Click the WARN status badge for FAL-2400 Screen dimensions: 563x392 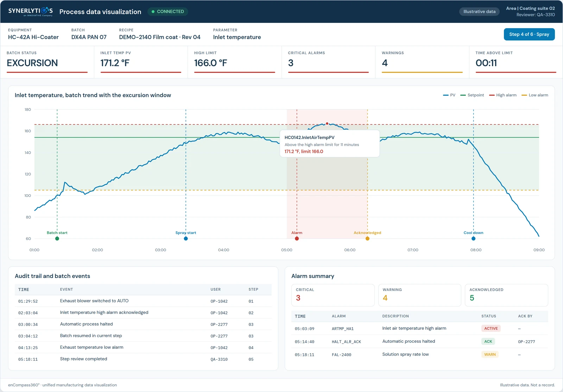click(x=490, y=354)
